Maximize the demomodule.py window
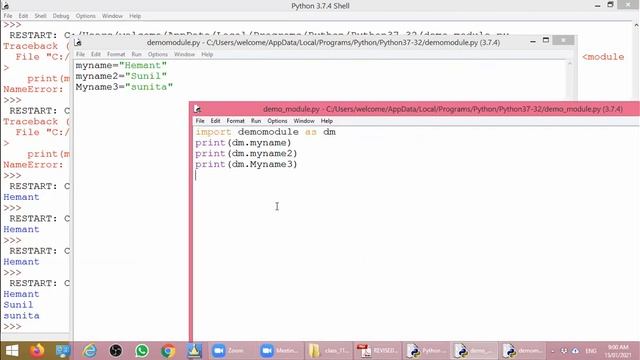Screen dimensions: 640x360 tap(546, 40)
